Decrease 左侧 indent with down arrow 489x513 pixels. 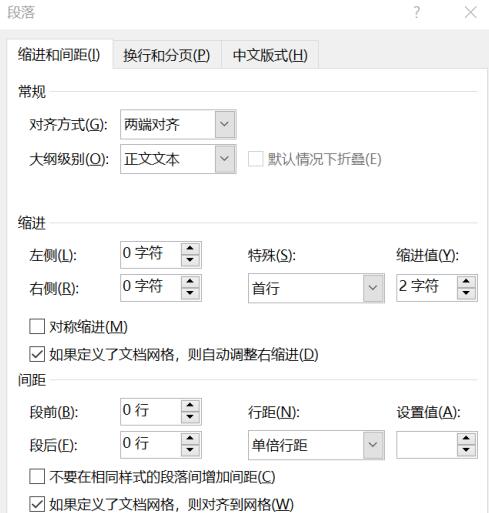(190, 261)
